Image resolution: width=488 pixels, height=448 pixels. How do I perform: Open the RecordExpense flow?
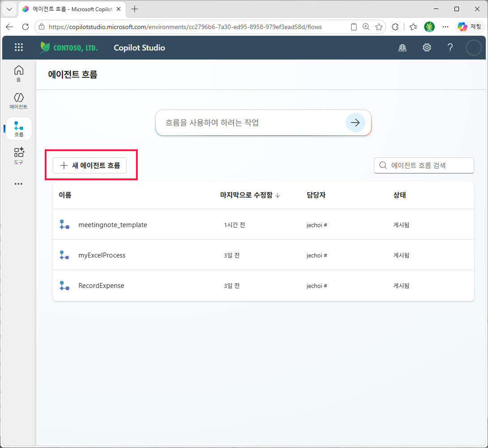click(101, 286)
